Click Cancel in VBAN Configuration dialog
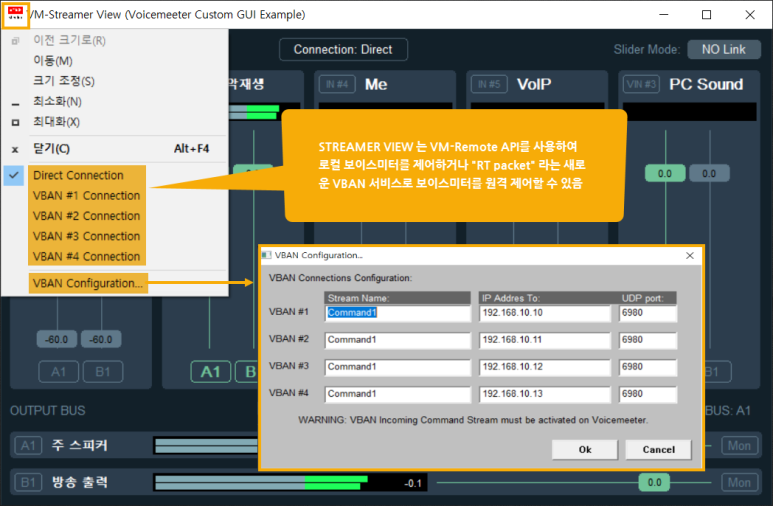 click(659, 450)
